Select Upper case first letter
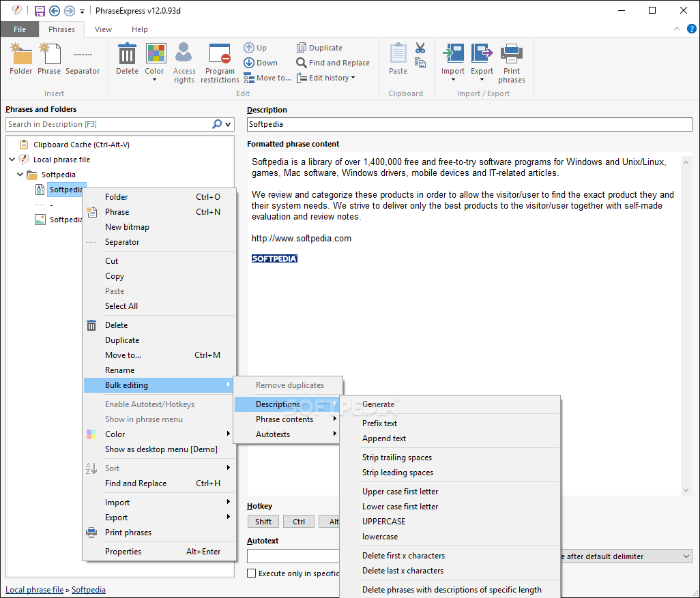 450,492
